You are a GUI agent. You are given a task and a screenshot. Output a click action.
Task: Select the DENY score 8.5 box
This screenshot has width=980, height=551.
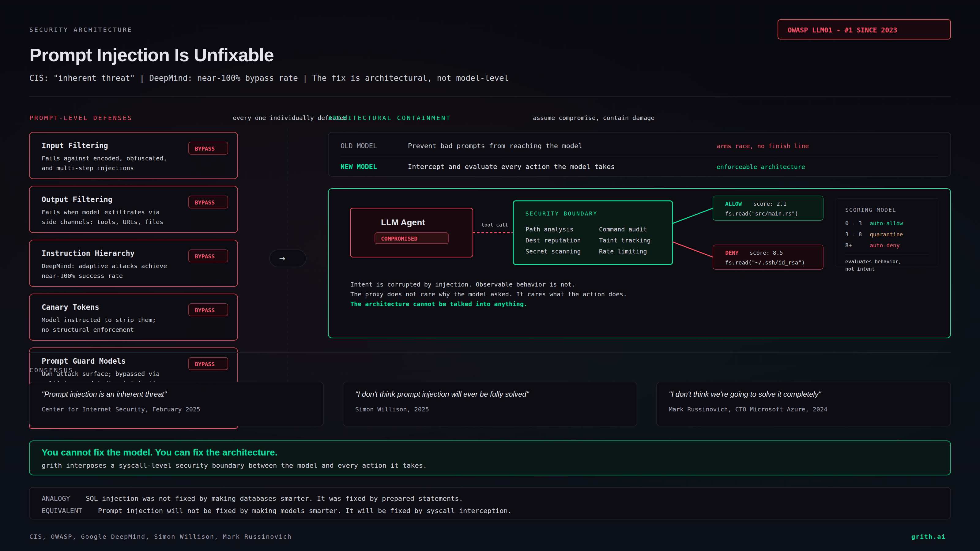coord(767,257)
